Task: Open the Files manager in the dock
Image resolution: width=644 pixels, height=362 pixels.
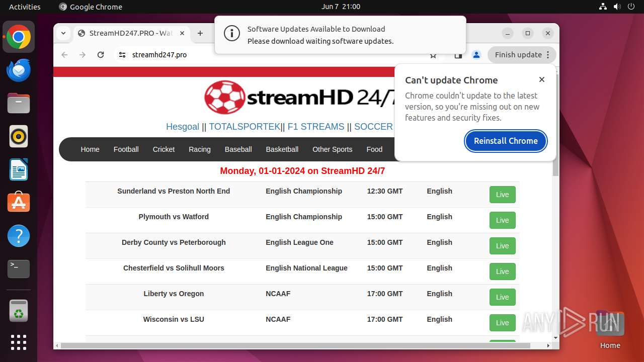Action: (19, 104)
